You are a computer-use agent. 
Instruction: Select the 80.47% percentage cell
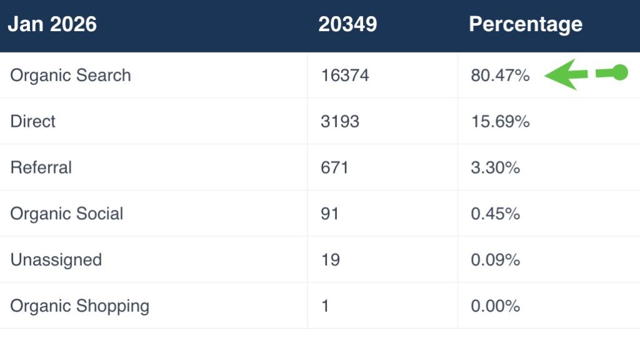(x=500, y=76)
